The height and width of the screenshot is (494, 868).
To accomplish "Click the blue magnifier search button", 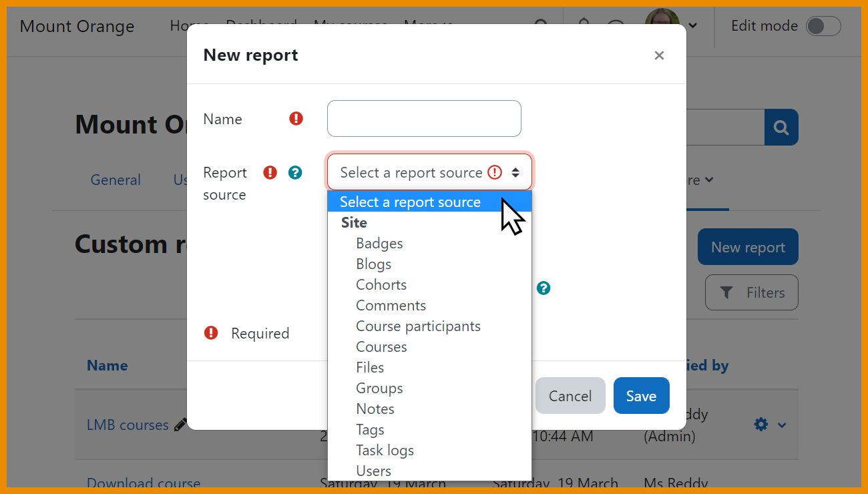I will coord(781,127).
